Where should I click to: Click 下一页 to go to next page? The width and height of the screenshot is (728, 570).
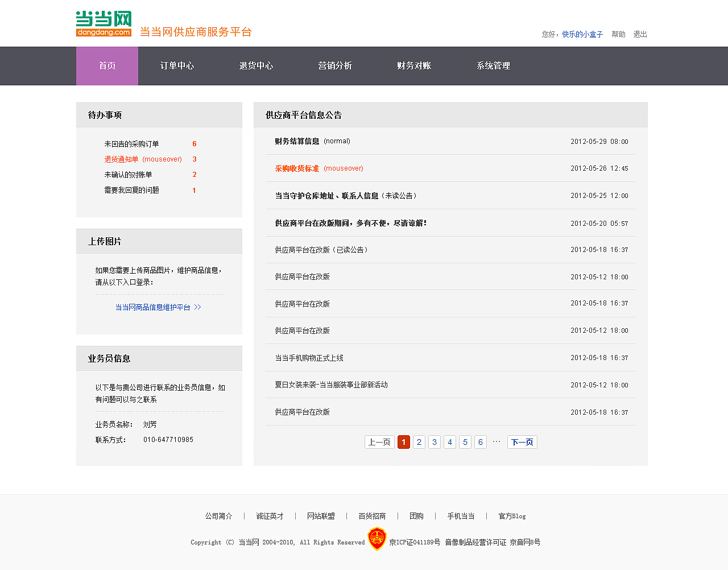pyautogui.click(x=522, y=441)
